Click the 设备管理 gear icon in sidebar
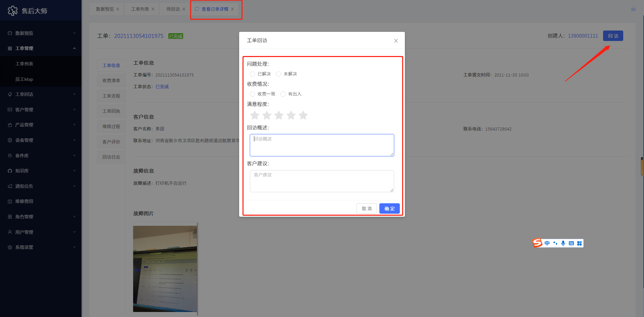 10,140
